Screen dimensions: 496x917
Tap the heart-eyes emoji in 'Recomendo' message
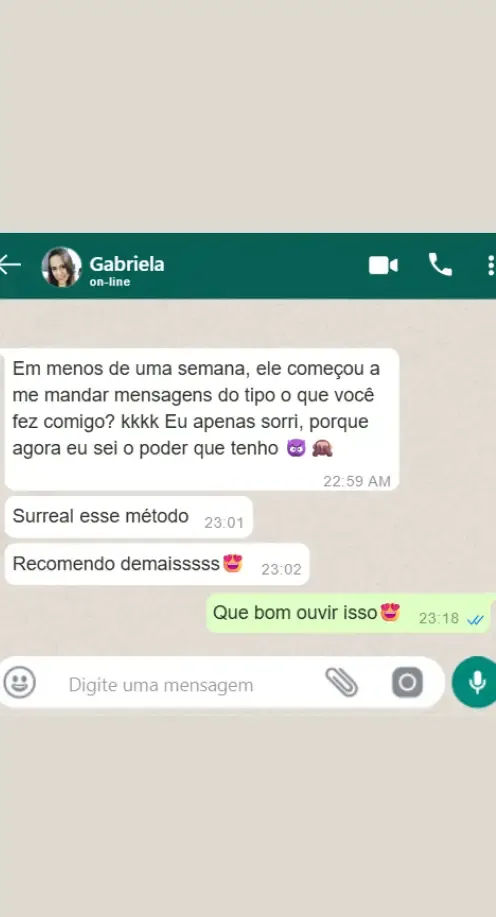pyautogui.click(x=233, y=563)
